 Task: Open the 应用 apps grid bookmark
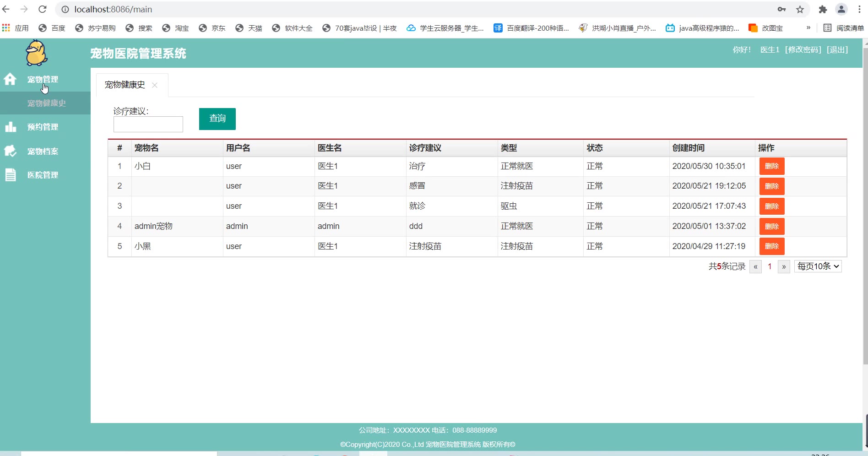tap(16, 28)
